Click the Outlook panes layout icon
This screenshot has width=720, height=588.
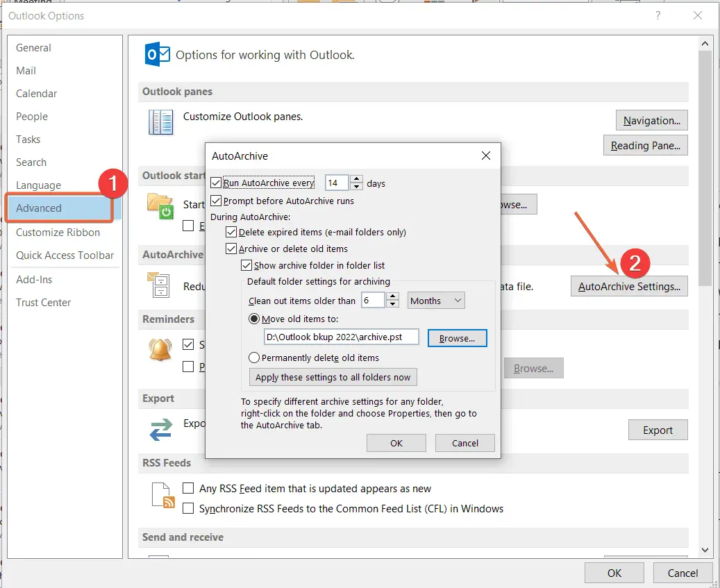tap(160, 122)
